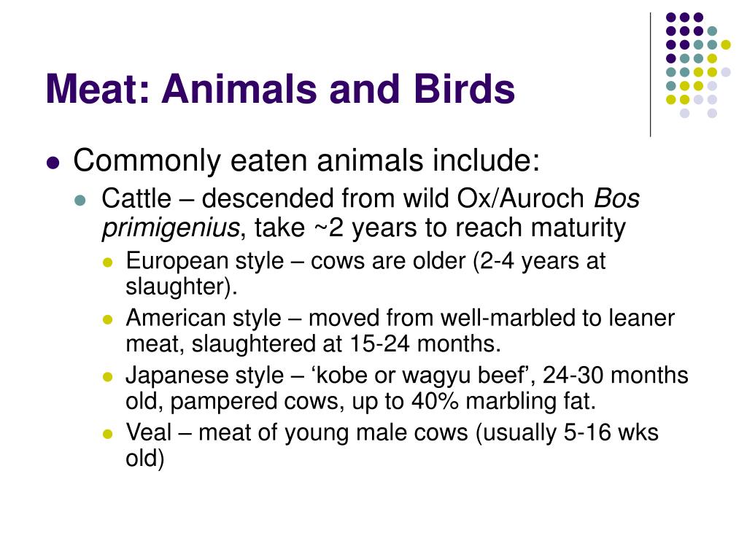The height and width of the screenshot is (560, 747).
Task: Click the phrase 'slaughtered at 15-24 months'
Action: [344, 343]
